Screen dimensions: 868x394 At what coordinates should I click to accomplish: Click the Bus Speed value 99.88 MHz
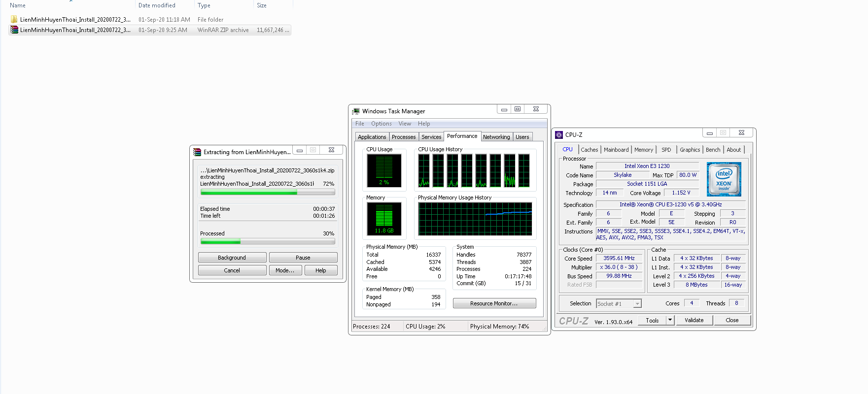click(619, 276)
